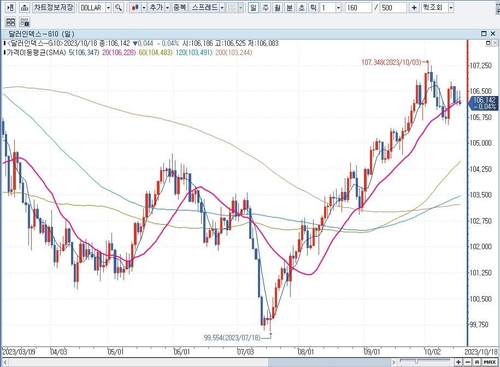Screen dimensions: 500x367
Task: Maximize the 달러인덱스-G10 chart panel
Action: (484, 34)
